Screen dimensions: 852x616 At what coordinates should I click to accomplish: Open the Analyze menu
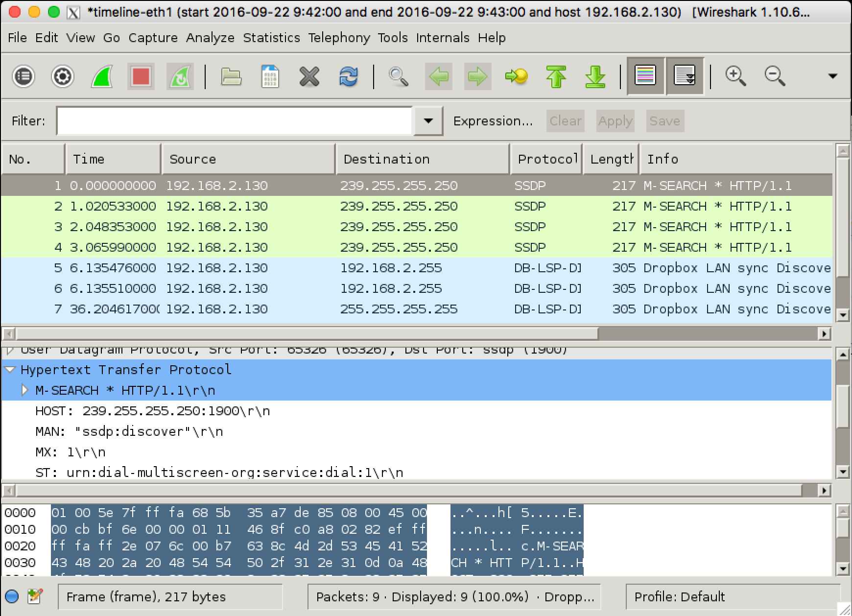tap(210, 38)
